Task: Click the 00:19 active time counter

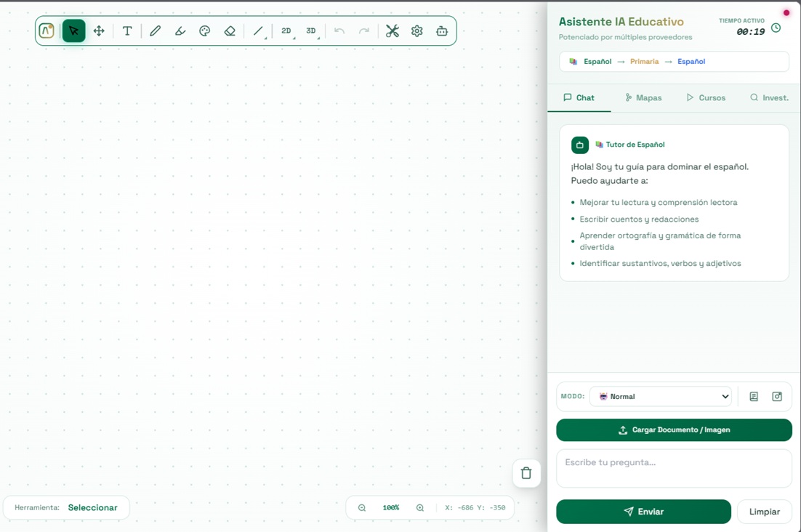Action: tap(750, 32)
